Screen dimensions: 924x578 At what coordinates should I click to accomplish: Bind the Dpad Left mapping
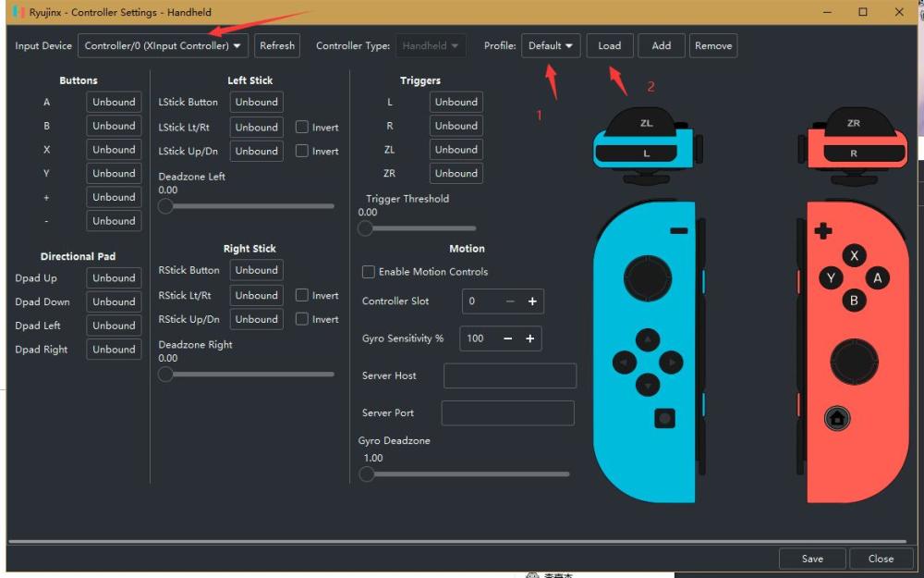pos(114,326)
